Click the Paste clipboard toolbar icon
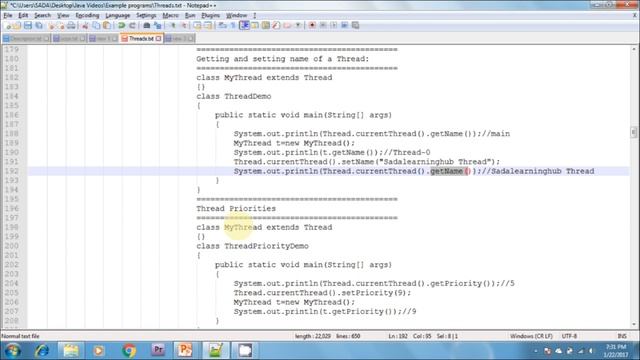 tap(107, 25)
